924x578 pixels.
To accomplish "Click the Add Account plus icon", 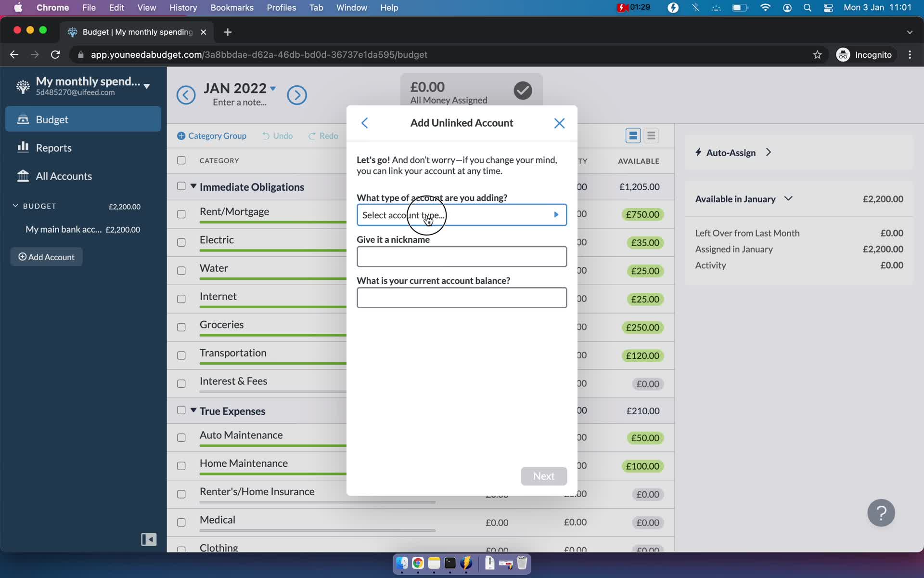I will coord(22,256).
